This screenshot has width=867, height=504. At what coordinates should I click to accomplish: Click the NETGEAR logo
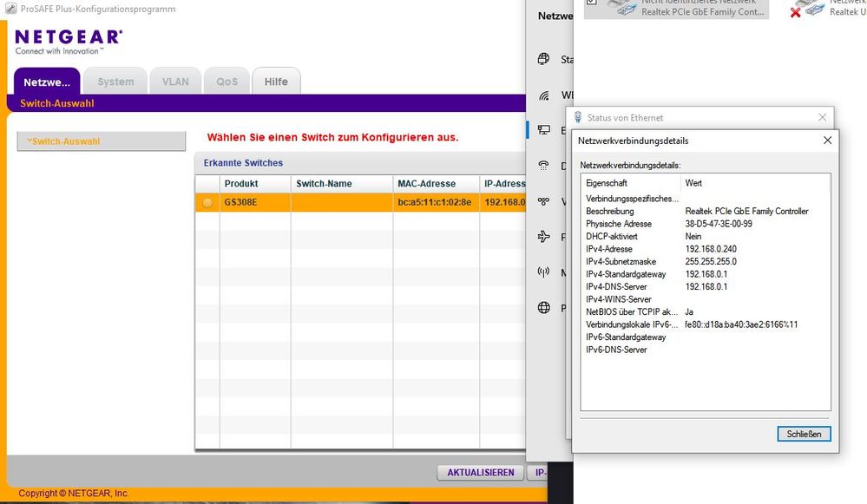69,42
